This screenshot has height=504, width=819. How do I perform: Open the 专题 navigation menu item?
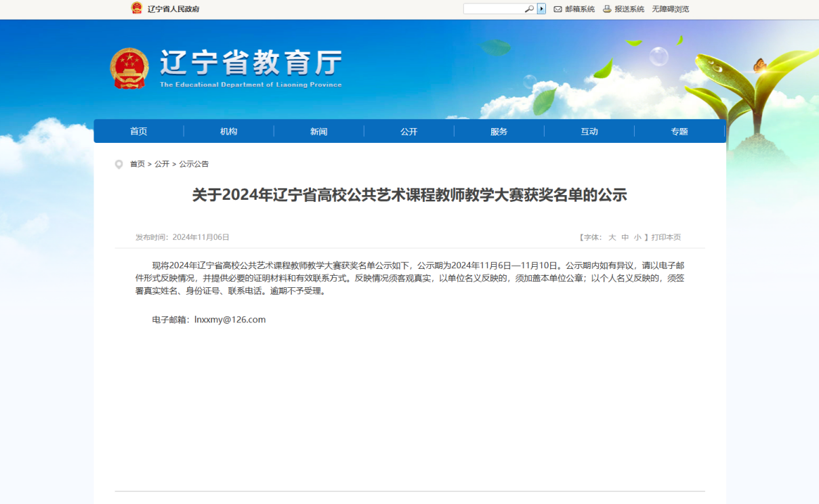pyautogui.click(x=679, y=131)
